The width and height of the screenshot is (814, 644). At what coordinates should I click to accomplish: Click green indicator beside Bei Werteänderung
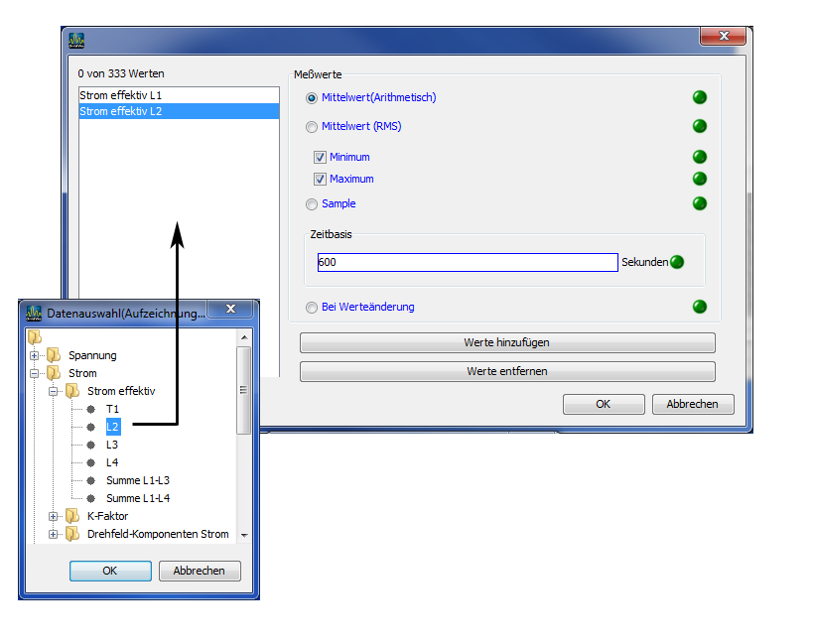(699, 307)
